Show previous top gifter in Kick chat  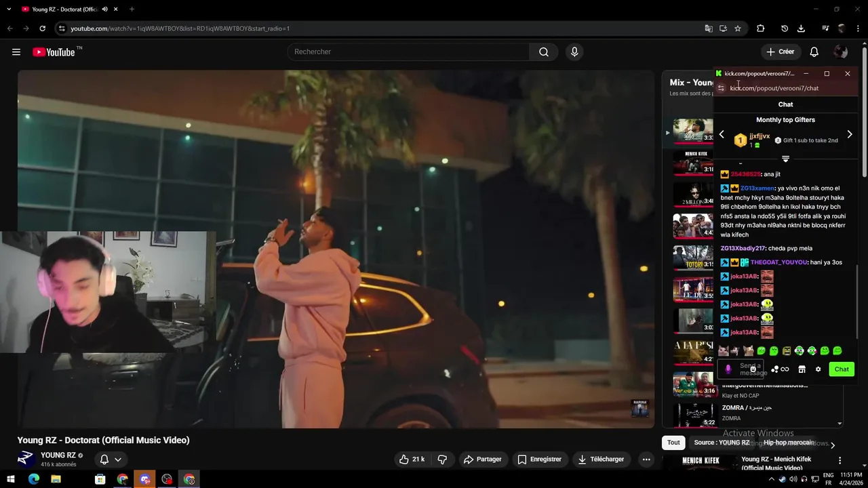coord(722,134)
